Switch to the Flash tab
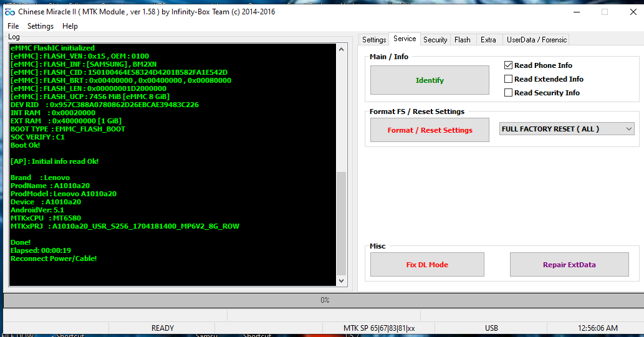 462,39
